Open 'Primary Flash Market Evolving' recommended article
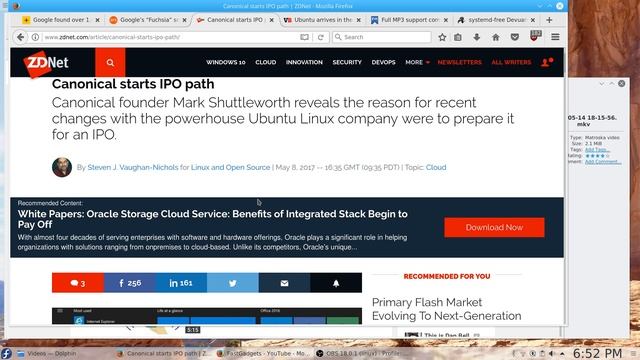Image resolution: width=640 pixels, height=360 pixels. pos(447,309)
